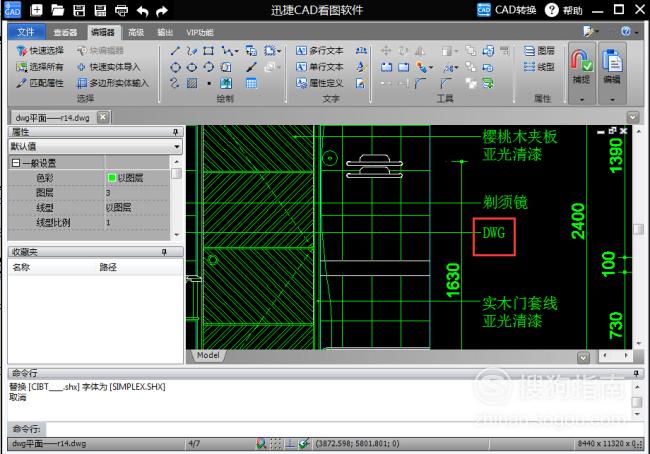This screenshot has width=650, height=454.
Task: Pin the 属性 properties panel
Action: click(x=175, y=132)
